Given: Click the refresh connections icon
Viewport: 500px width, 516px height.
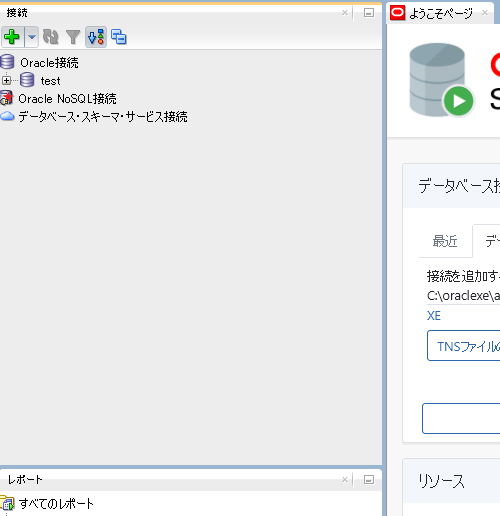Looking at the screenshot, I should coord(51,37).
